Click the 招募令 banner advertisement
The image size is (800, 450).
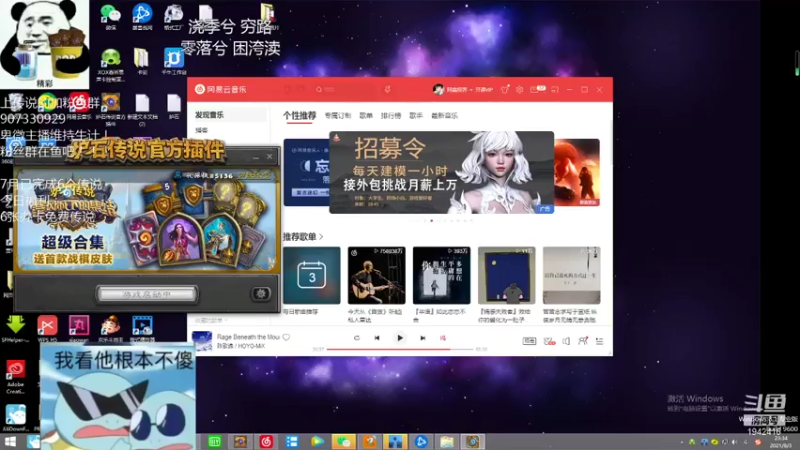[x=441, y=172]
